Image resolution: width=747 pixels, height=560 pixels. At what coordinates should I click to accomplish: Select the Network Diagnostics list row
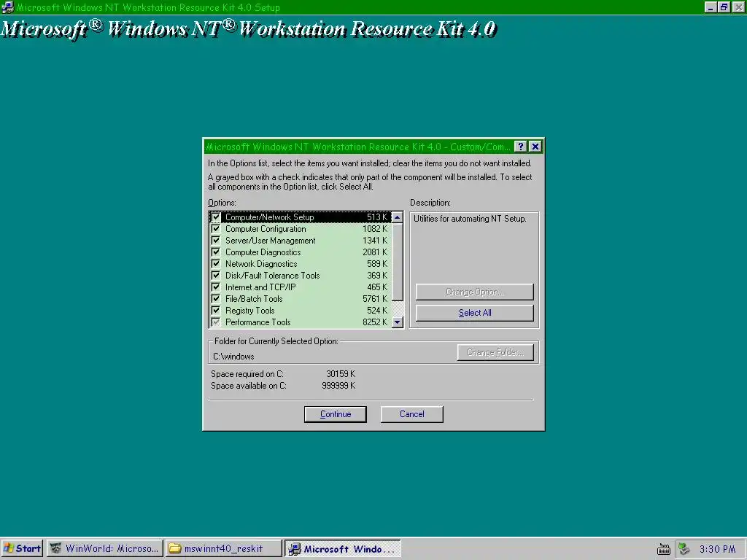pos(301,264)
